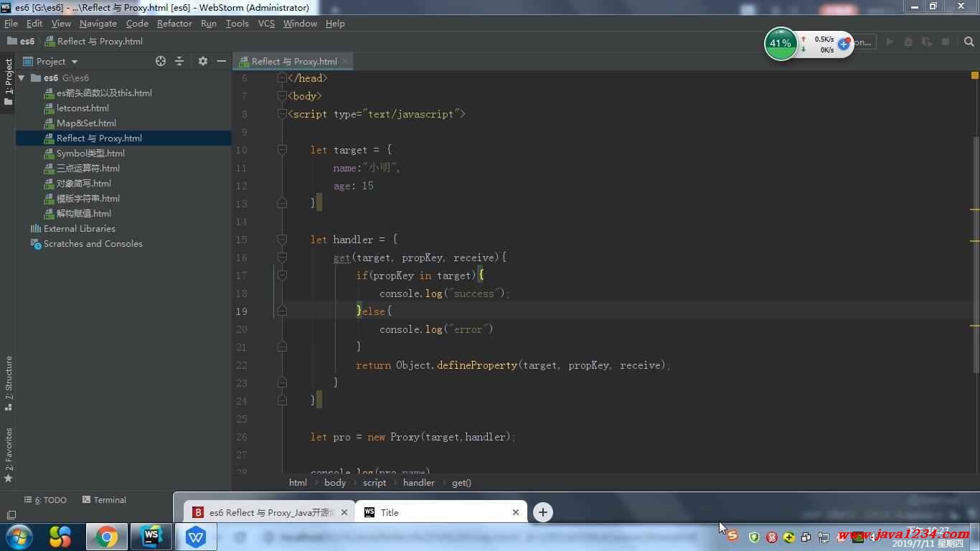The width and height of the screenshot is (980, 551).
Task: Click the Debug bug icon in toolbar
Action: click(x=908, y=42)
